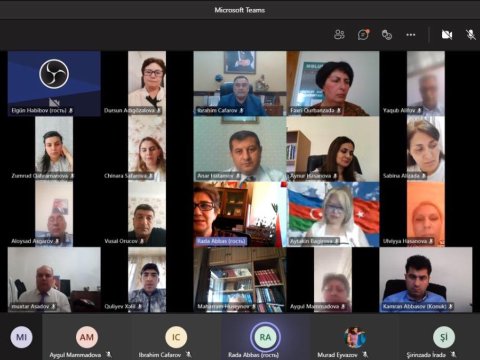The width and height of the screenshot is (480, 360).
Task: Open the More actions ellipsis menu
Action: [x=411, y=35]
